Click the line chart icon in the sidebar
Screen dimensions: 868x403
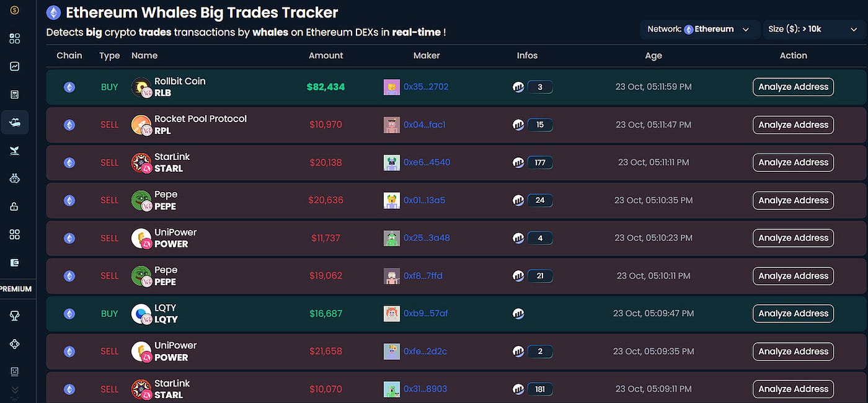(15, 66)
